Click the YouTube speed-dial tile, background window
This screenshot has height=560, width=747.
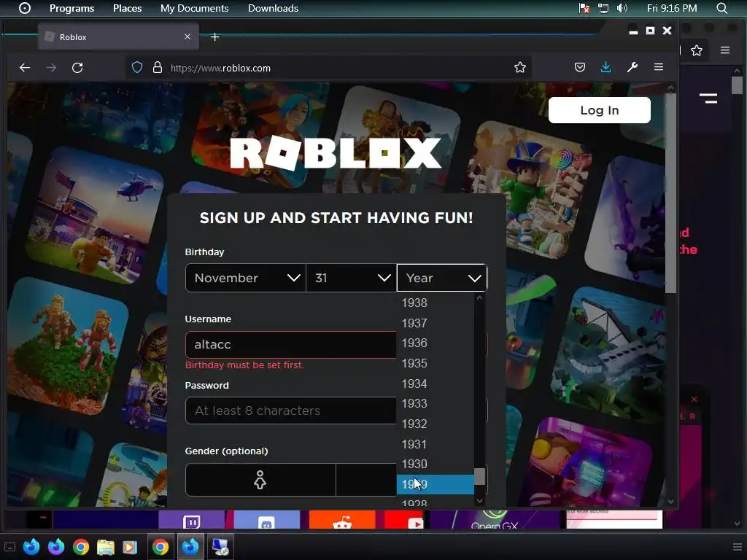coord(404,520)
